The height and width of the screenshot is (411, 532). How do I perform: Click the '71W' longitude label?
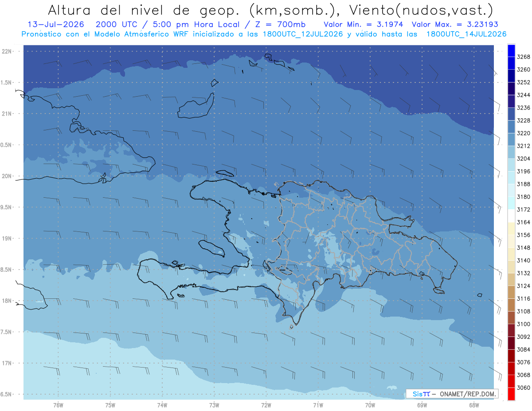[318, 405]
